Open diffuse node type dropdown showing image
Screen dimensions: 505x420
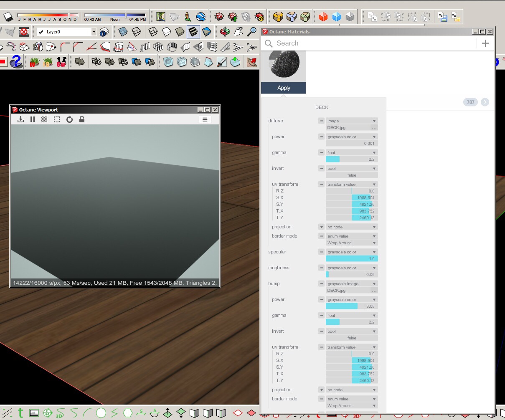point(352,121)
